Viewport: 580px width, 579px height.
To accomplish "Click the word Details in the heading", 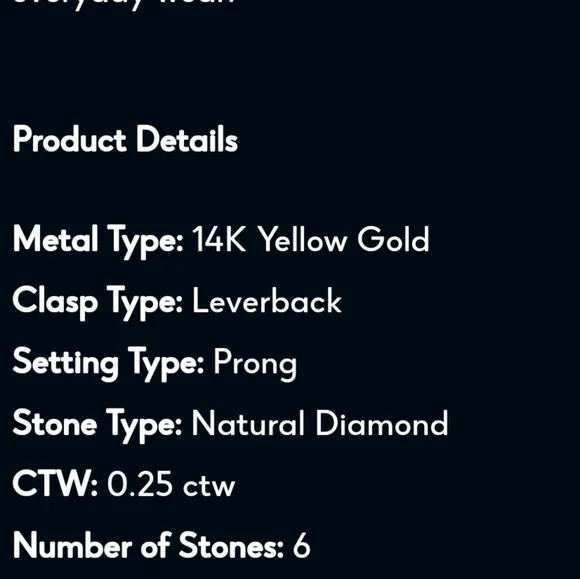I will pyautogui.click(x=187, y=139).
